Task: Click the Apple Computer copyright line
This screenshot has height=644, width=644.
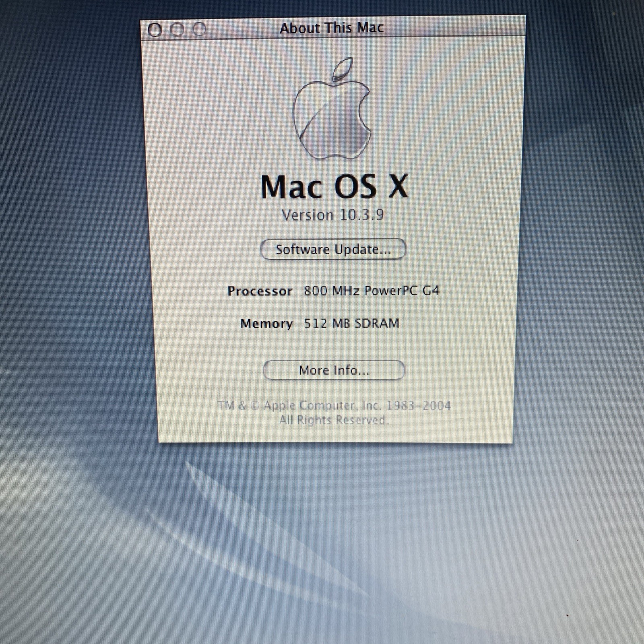Action: click(334, 405)
